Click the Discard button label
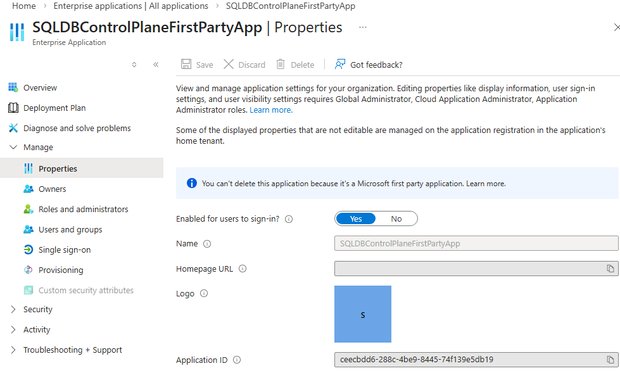The height and width of the screenshot is (373, 620). pyautogui.click(x=252, y=65)
